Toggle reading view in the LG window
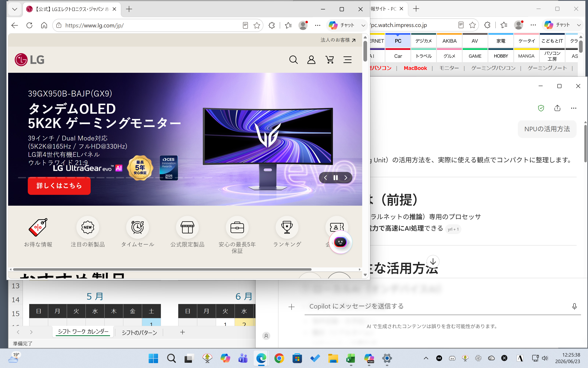588x368 pixels. [x=245, y=25]
